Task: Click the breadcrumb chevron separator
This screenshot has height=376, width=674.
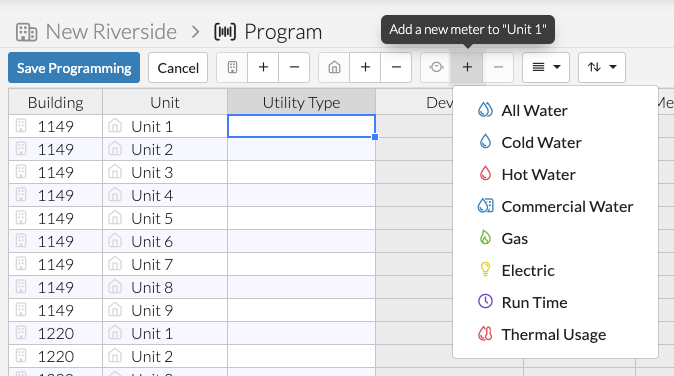Action: pyautogui.click(x=196, y=32)
